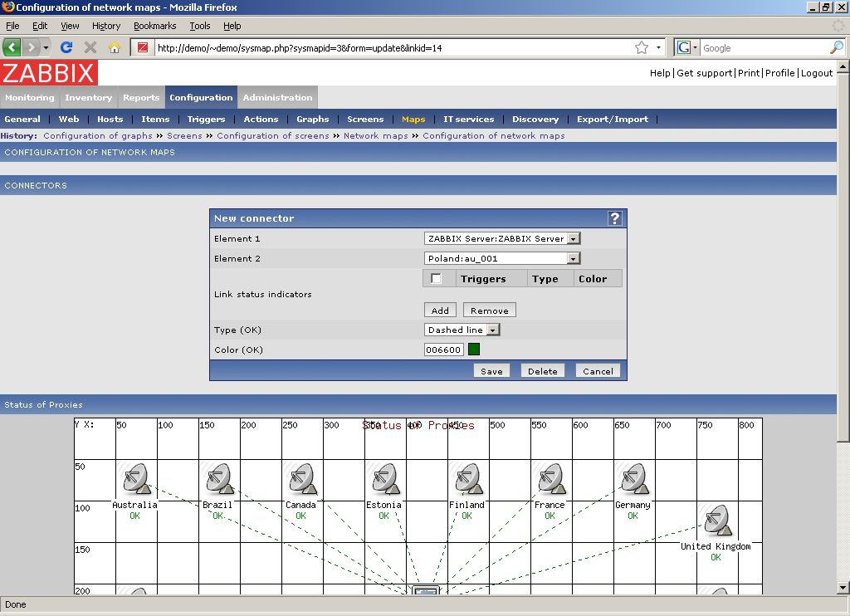Open the Type (OK) Dashed line dropdown
The width and height of the screenshot is (850, 616).
pyautogui.click(x=462, y=330)
